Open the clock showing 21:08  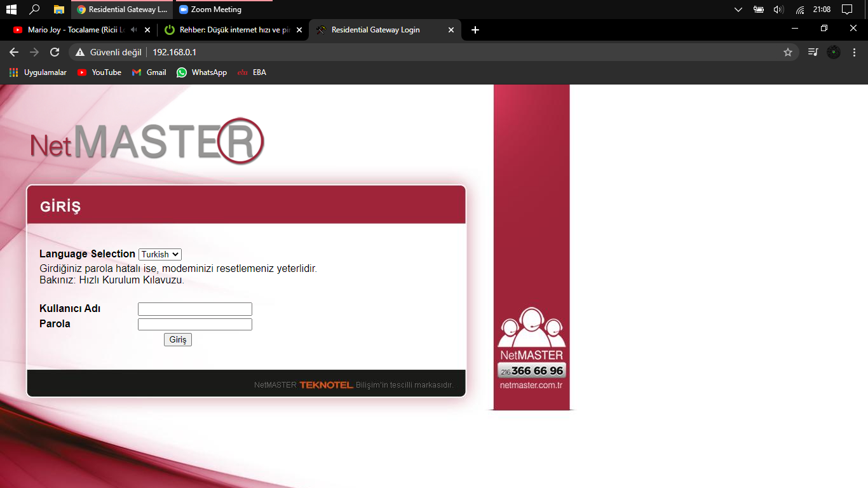point(822,10)
